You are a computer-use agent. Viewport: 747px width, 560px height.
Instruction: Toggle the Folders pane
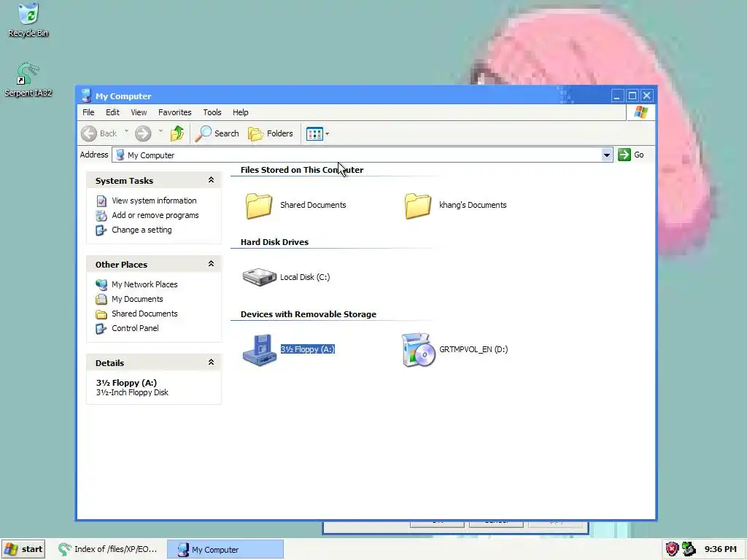[x=270, y=133]
